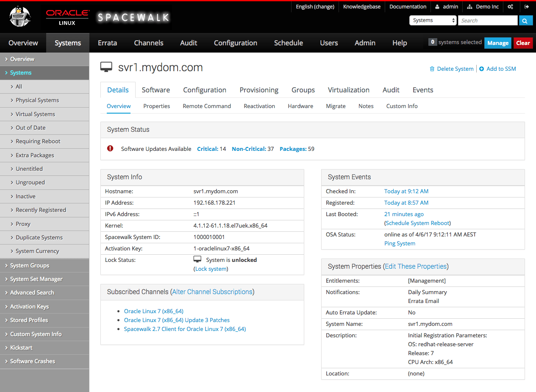
Task: Click the Non-Critical updates link
Action: (249, 149)
